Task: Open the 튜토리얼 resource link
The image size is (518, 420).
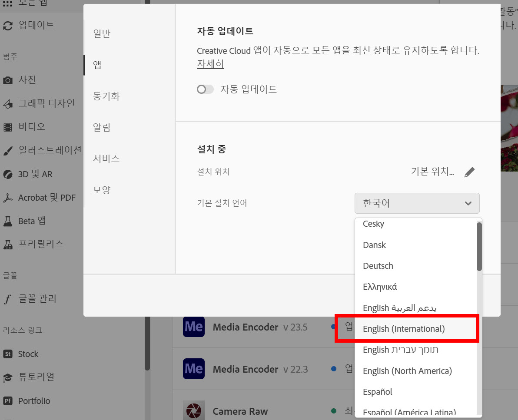Action: click(x=37, y=377)
